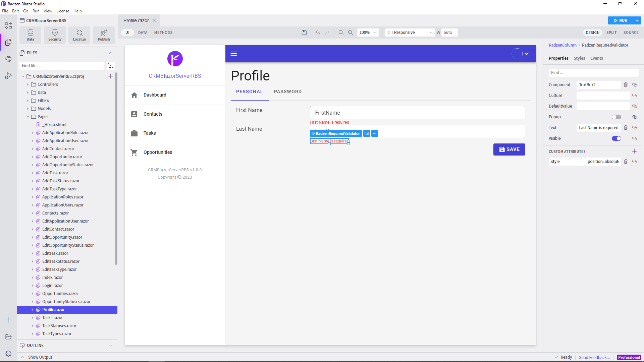Viewport: 644px width, 362px height.
Task: Add a new custom attribute
Action: [x=634, y=152]
